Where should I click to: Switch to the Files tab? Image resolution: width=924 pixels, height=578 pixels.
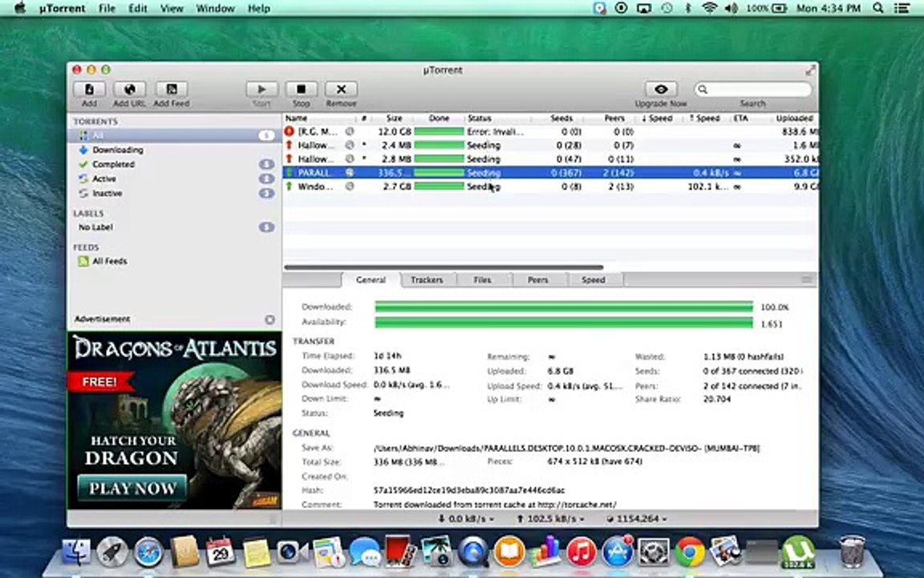(x=482, y=280)
